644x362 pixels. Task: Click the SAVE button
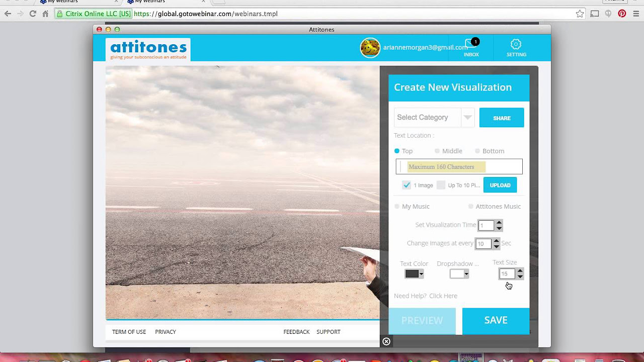496,320
